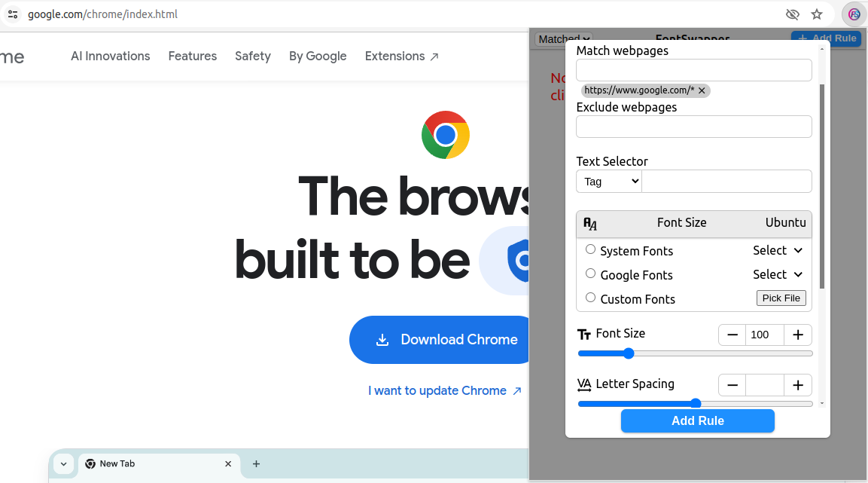The height and width of the screenshot is (483, 868).
Task: Increase Font Size with plus button
Action: (798, 335)
